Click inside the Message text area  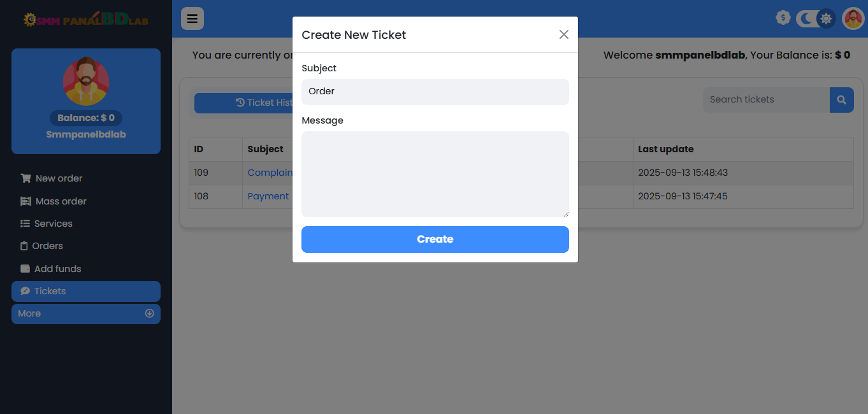coord(435,174)
